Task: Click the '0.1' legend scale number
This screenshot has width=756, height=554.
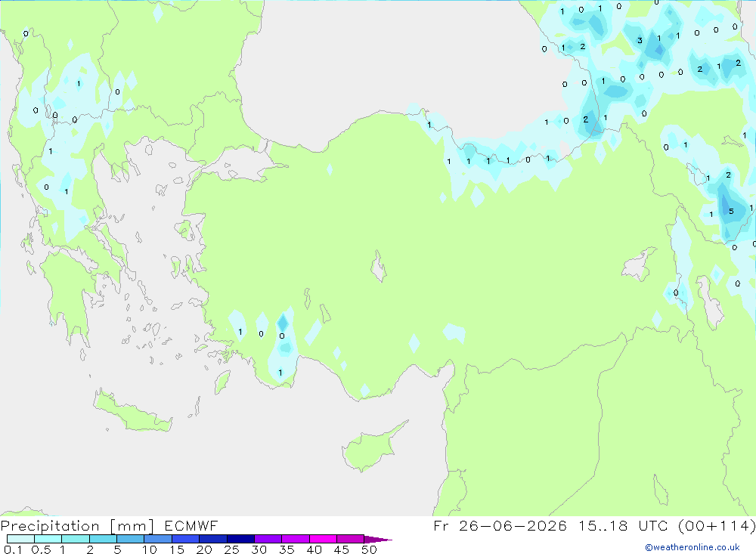Action: click(x=13, y=549)
